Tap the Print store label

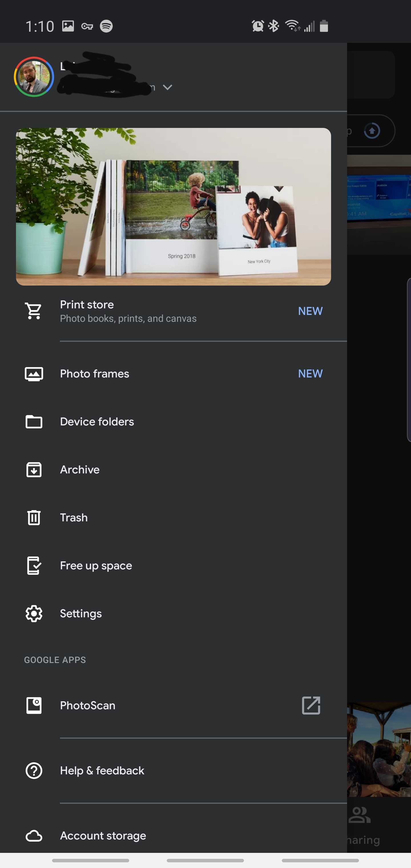point(87,305)
